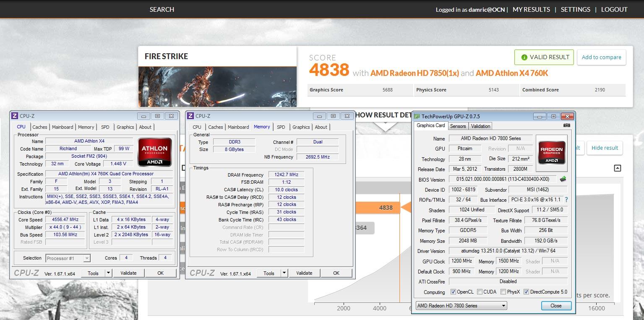Toggle the OpenCL checkbox
The height and width of the screenshot is (320, 644).
click(x=453, y=292)
